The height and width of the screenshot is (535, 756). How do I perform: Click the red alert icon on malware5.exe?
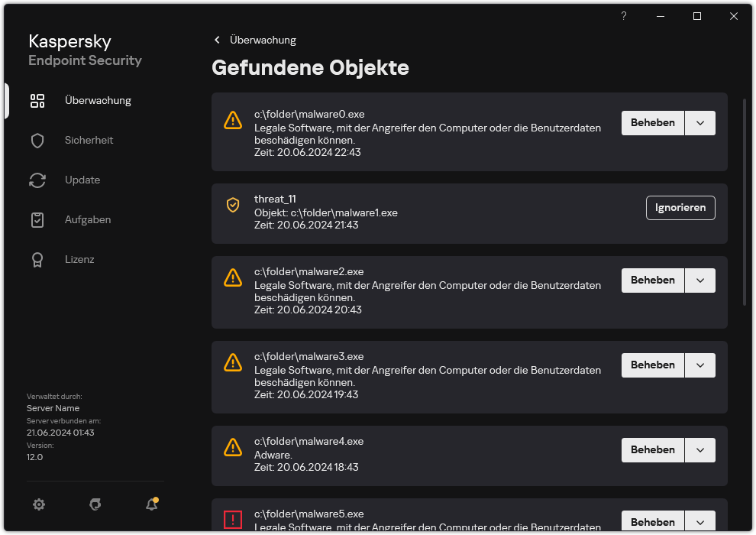[233, 520]
